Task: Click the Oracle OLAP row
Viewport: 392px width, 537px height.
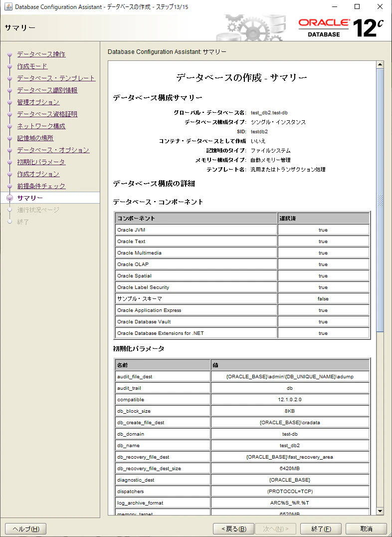Action: [x=242, y=265]
